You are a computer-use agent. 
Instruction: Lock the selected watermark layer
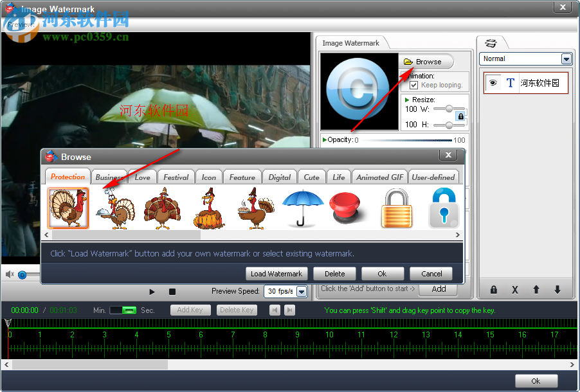point(493,290)
